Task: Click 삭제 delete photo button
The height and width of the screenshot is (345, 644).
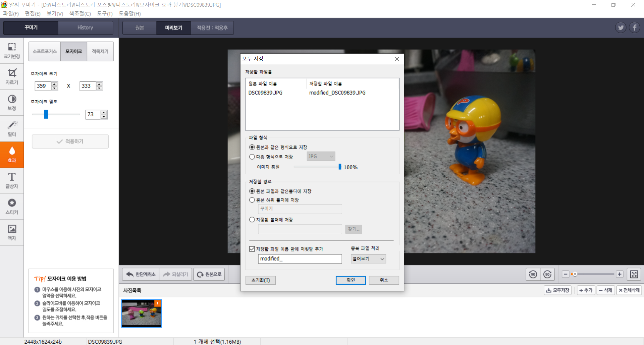Action: point(605,290)
